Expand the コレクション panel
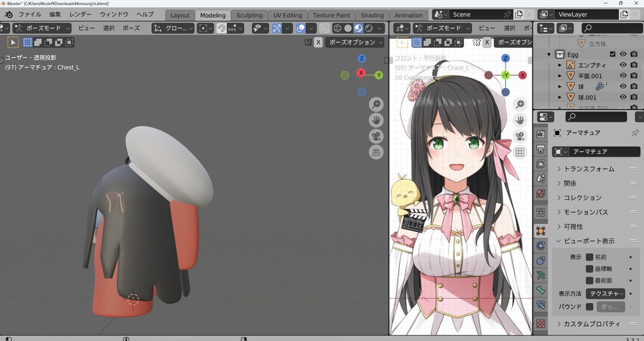Viewport: 644px width, 341px height. coord(582,197)
